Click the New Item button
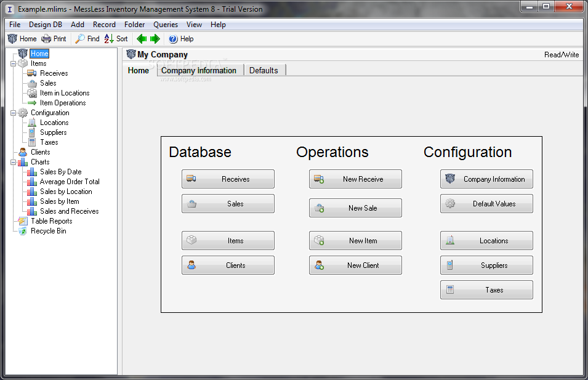588x380 pixels. pyautogui.click(x=355, y=240)
